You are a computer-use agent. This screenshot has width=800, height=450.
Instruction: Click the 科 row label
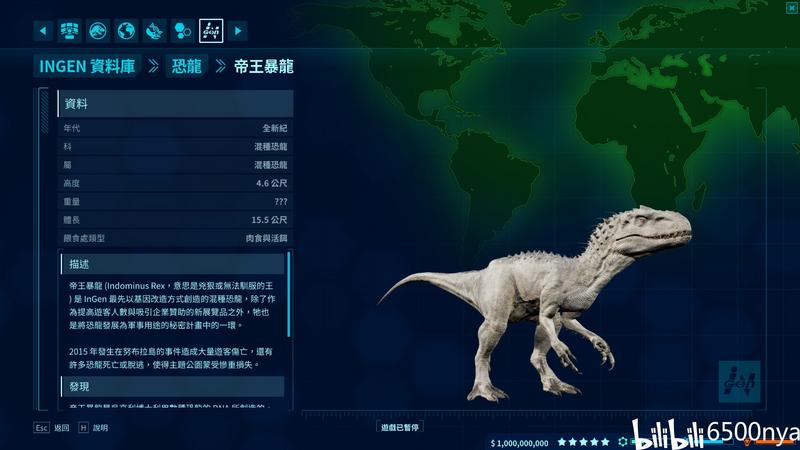(67, 146)
